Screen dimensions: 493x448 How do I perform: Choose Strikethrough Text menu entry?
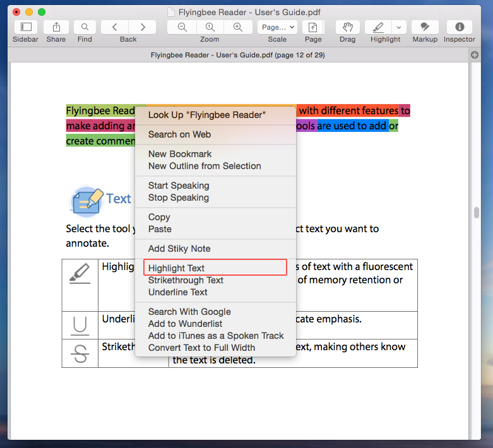pyautogui.click(x=215, y=280)
